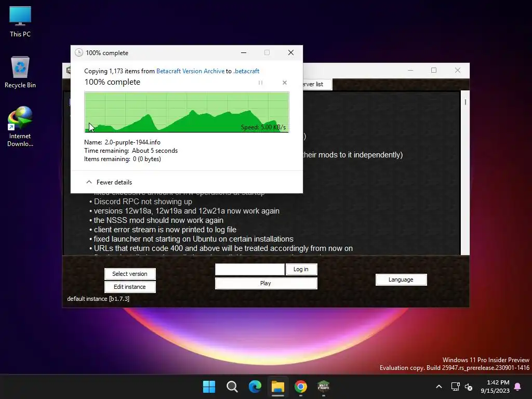This screenshot has height=399, width=532.
Task: Show hidden system tray icons
Action: point(438,387)
